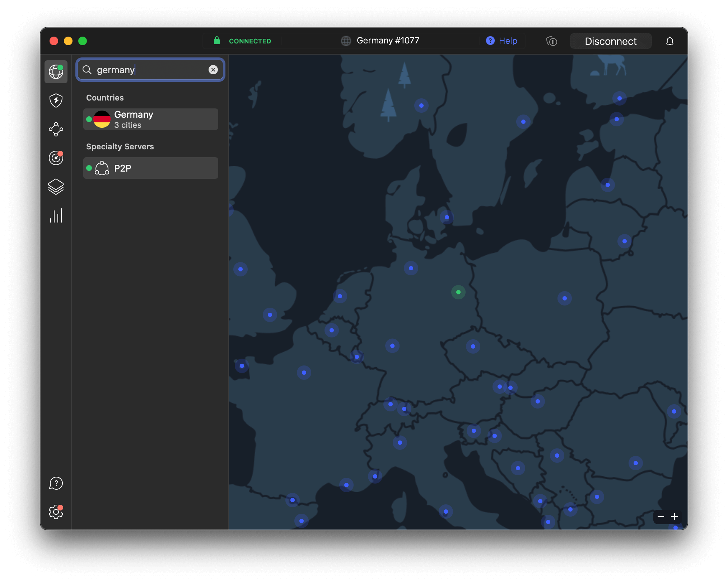Select the P2P specialty server
728x583 pixels.
(151, 168)
